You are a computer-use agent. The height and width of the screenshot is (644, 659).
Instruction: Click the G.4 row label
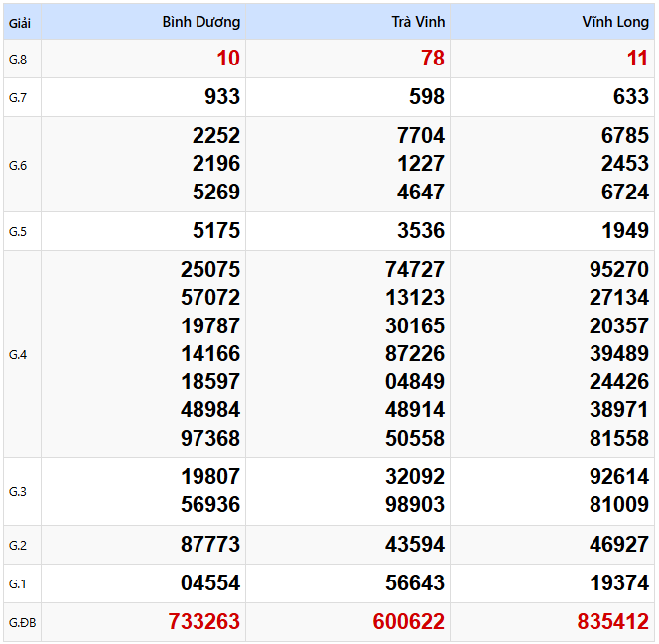pos(18,355)
